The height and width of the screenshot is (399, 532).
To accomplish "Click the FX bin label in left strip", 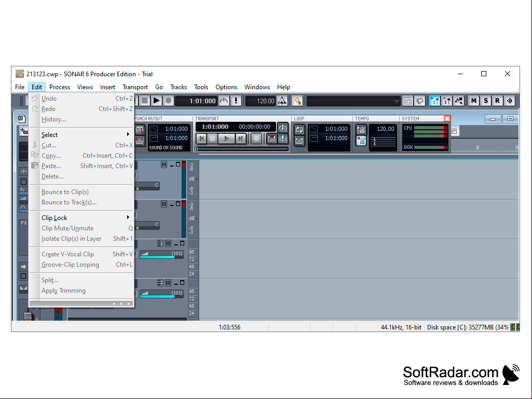I will 24,223.
